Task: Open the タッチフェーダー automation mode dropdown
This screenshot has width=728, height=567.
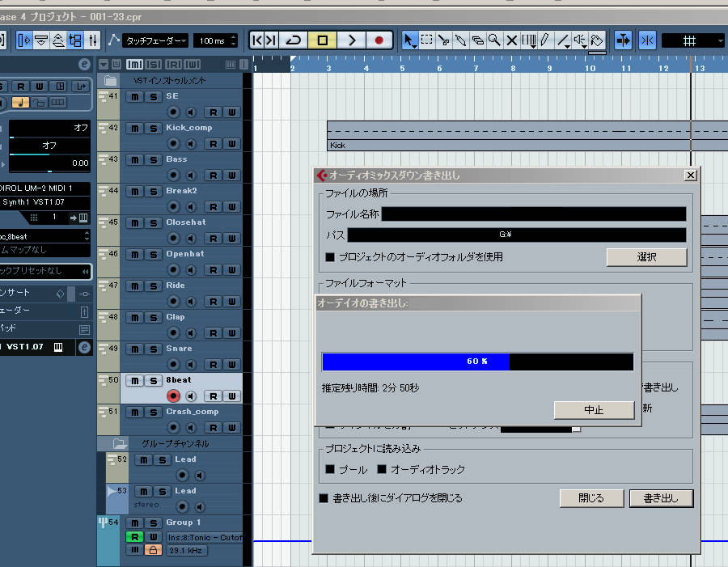Action: (155, 41)
